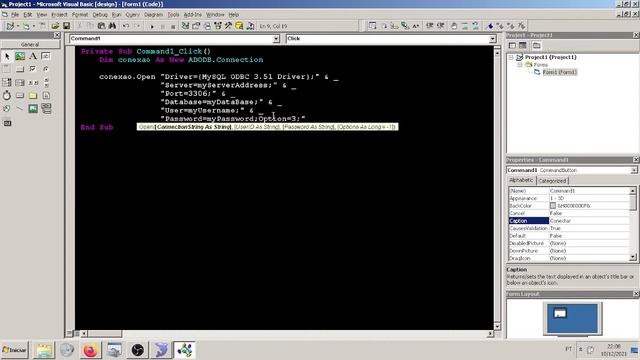Select the CausesValidation property row

(569, 228)
